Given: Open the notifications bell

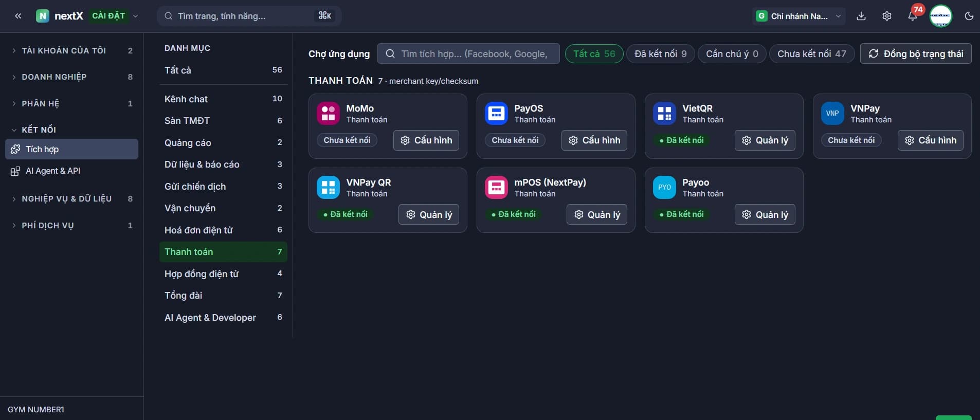Looking at the screenshot, I should pos(913,16).
